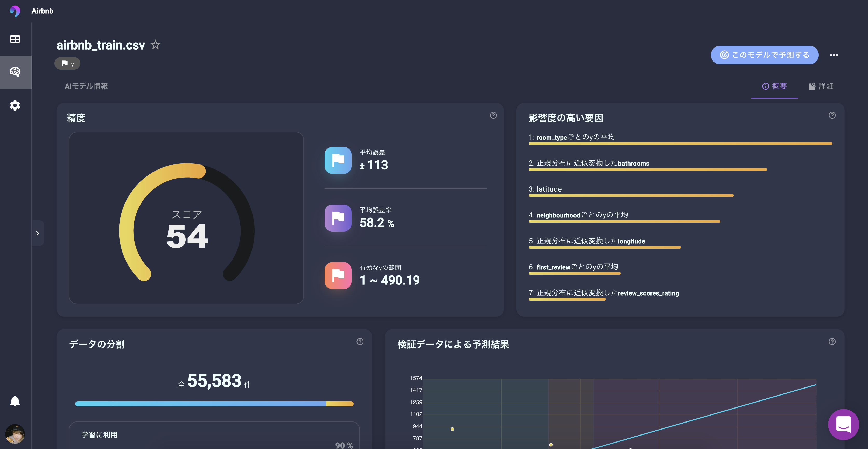Open settings with the gear icon

(15, 105)
